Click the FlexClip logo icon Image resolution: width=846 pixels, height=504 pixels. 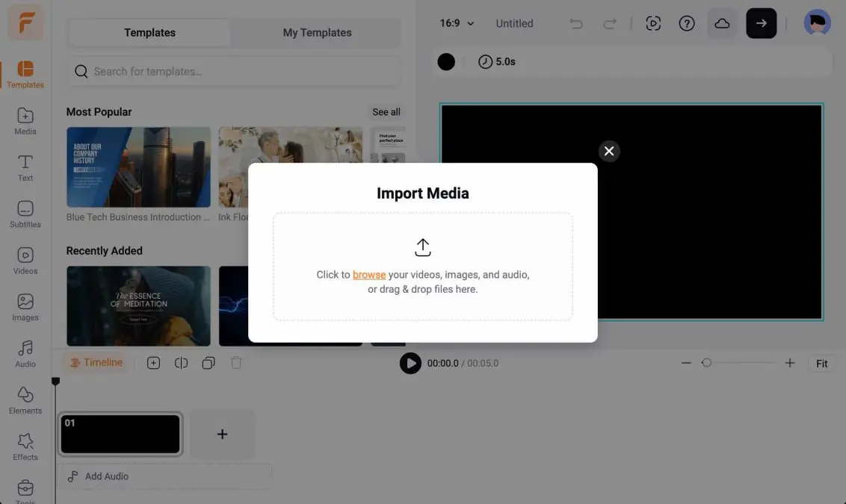click(x=25, y=22)
